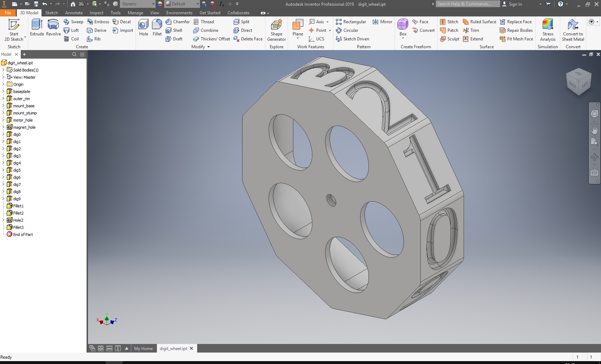Open the Inspect ribbon tab
601x364 pixels.
pos(97,13)
